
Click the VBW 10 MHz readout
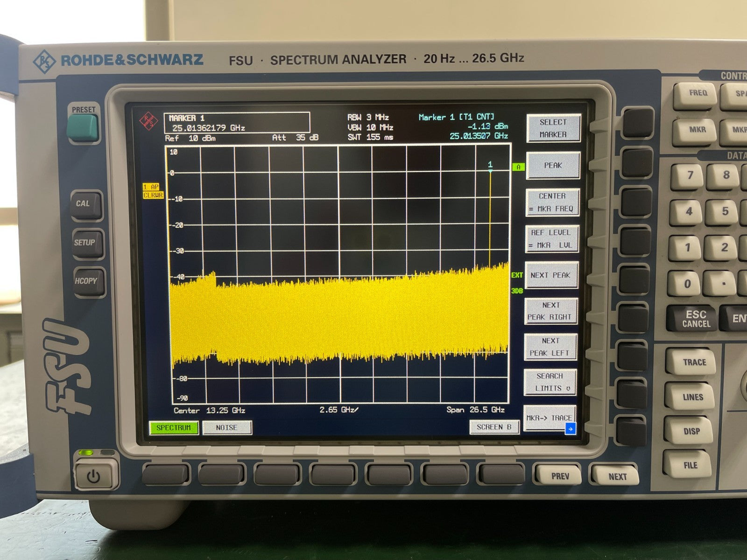tap(370, 127)
